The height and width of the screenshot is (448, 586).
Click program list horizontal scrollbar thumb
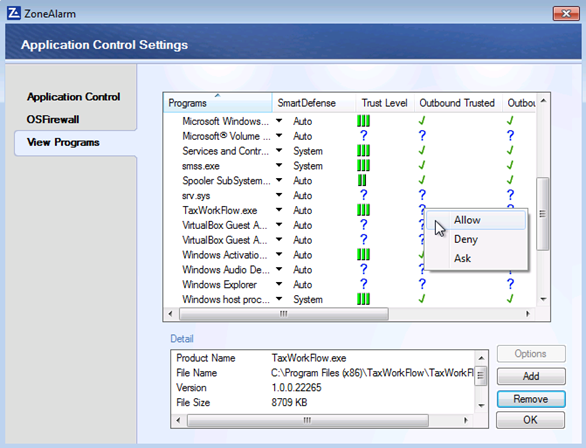pyautogui.click(x=284, y=313)
